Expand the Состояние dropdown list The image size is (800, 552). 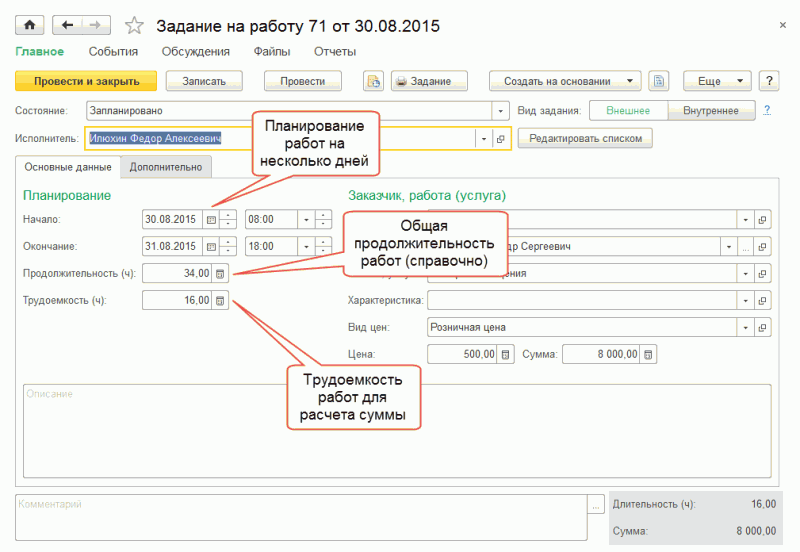[500, 111]
